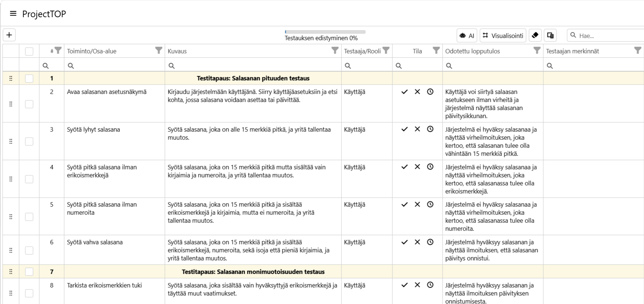Open the hamburger navigation menu

coord(13,14)
